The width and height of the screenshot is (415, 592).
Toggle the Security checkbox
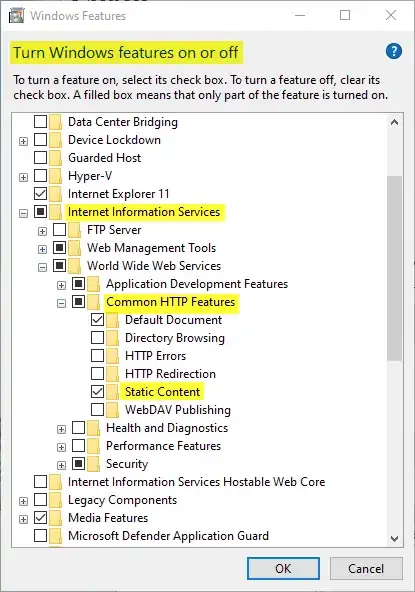(x=78, y=464)
